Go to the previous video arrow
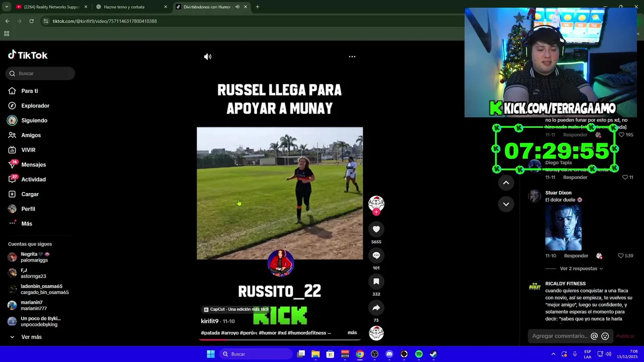Image resolution: width=644 pixels, height=362 pixels. 506,183
